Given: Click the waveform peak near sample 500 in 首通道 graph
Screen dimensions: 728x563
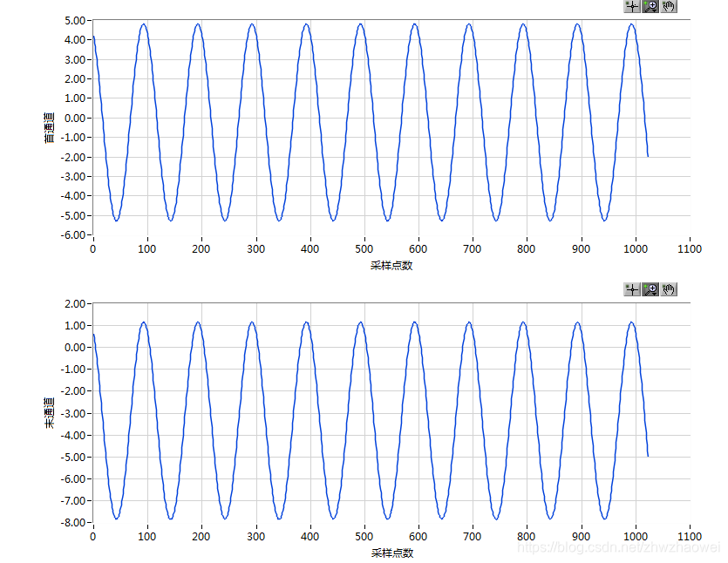Looking at the screenshot, I should [361, 24].
